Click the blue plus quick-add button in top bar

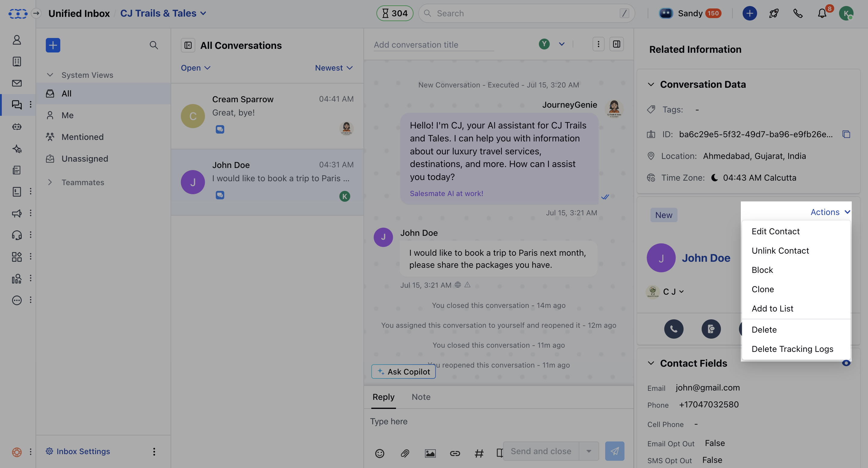click(750, 14)
